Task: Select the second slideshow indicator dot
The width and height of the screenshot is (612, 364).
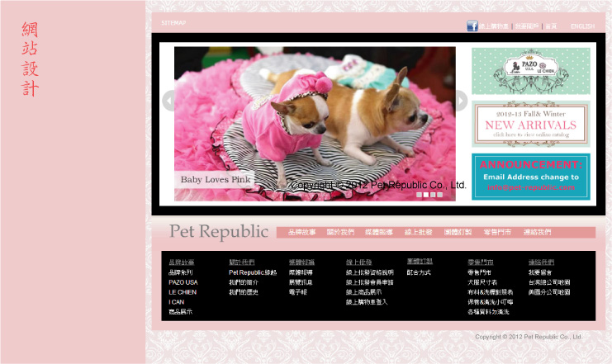Action: (426, 195)
